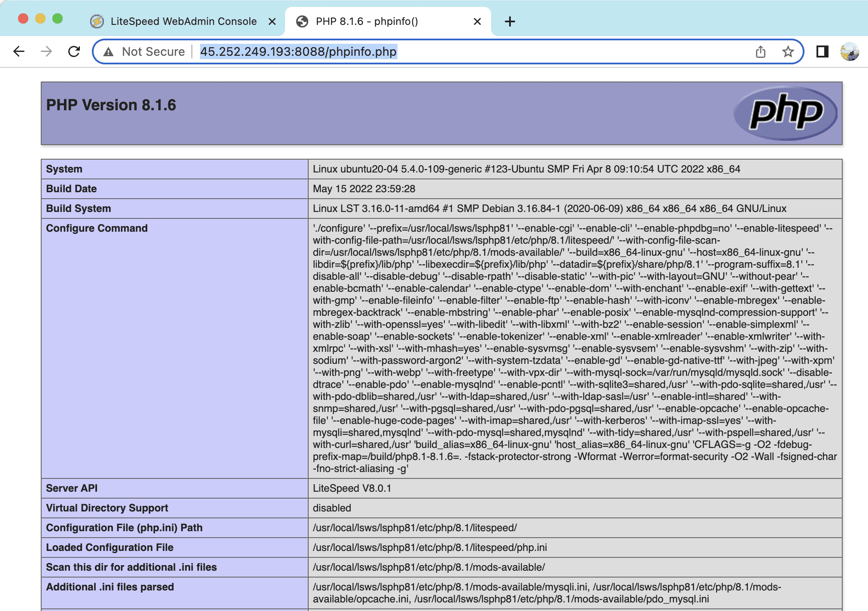The height and width of the screenshot is (611, 868).
Task: Open a new tab with plus
Action: [510, 21]
